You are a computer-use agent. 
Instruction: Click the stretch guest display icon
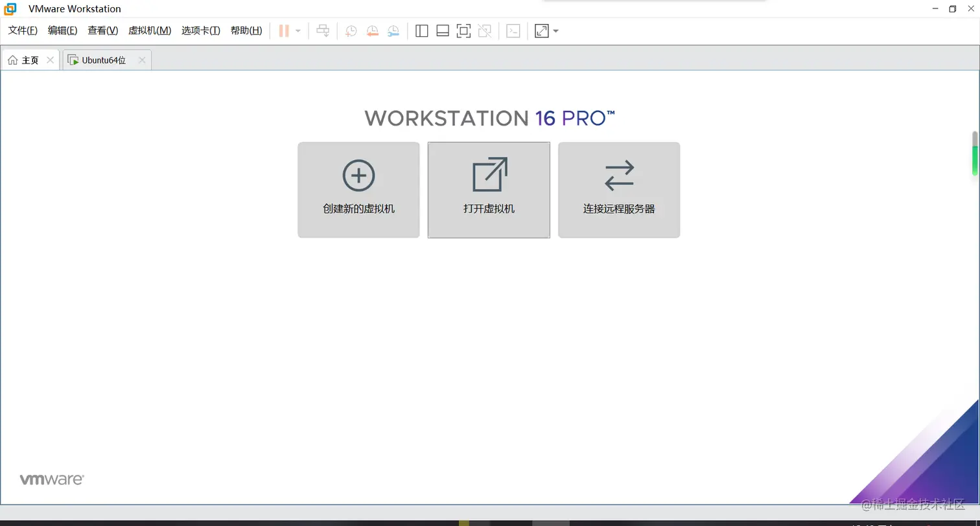point(542,30)
